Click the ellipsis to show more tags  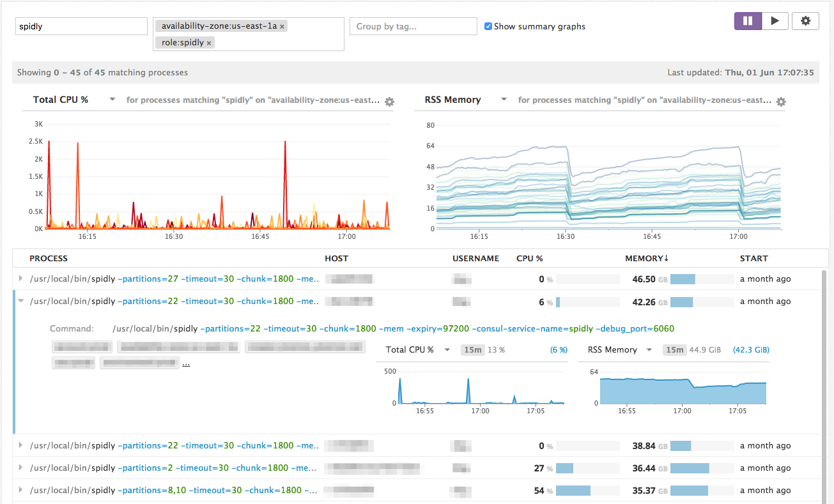click(x=186, y=363)
